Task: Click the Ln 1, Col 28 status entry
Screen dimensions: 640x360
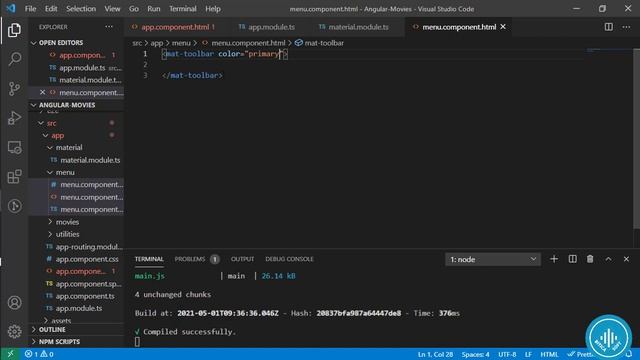Action: 435,354
